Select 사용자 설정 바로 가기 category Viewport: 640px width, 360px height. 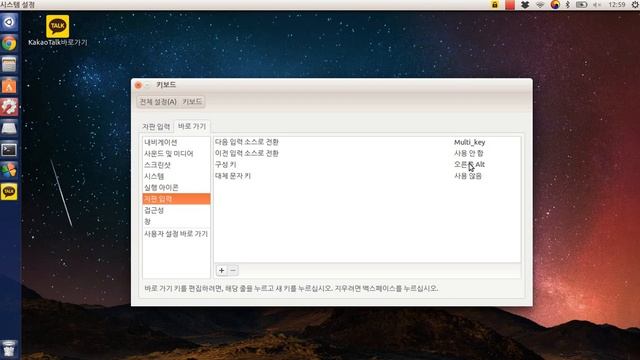click(x=176, y=233)
